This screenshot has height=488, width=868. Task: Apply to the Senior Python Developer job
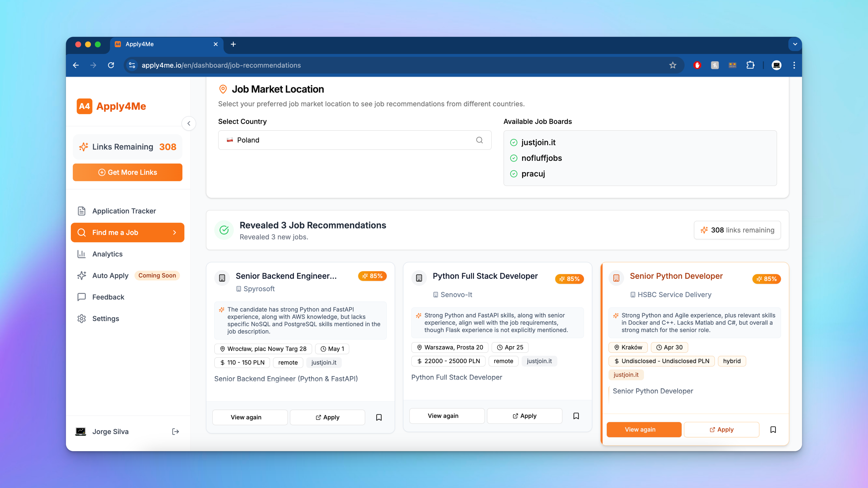tap(721, 429)
